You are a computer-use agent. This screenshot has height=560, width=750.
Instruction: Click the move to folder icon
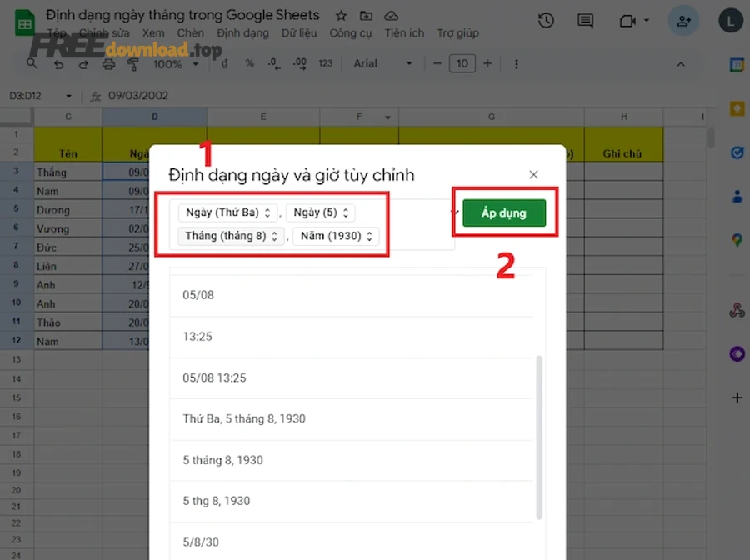click(366, 16)
